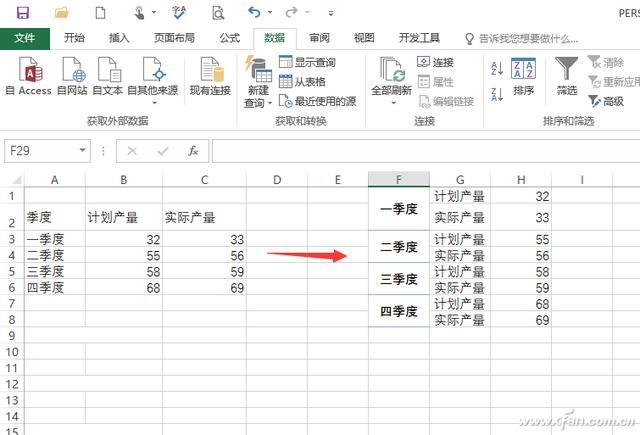The image size is (640, 435).
Task: Switch to the 插入 ribbon tab
Action: coord(119,38)
